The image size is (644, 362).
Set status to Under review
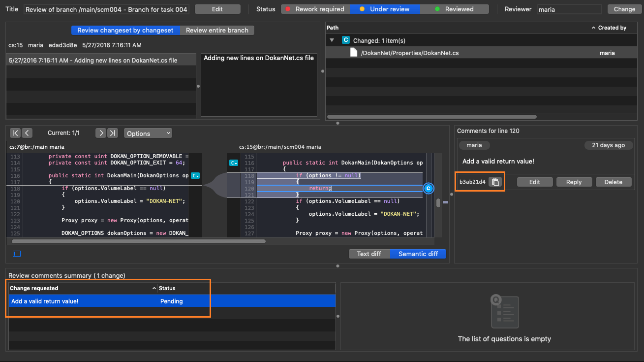point(385,9)
